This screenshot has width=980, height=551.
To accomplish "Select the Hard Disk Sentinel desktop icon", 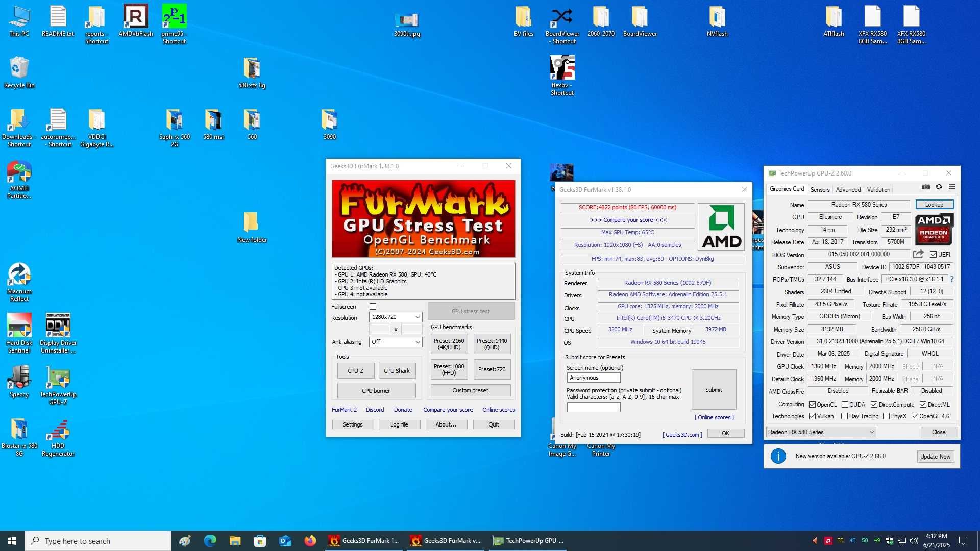I will [19, 333].
